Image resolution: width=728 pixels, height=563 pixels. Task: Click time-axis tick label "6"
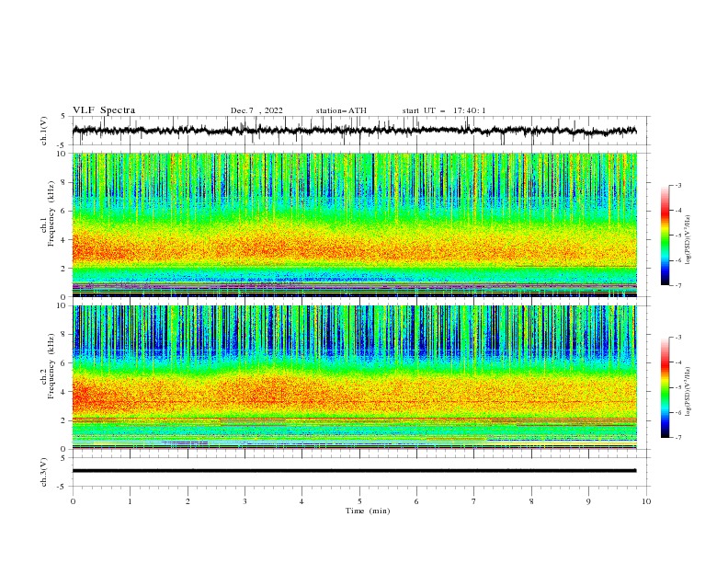coord(416,501)
